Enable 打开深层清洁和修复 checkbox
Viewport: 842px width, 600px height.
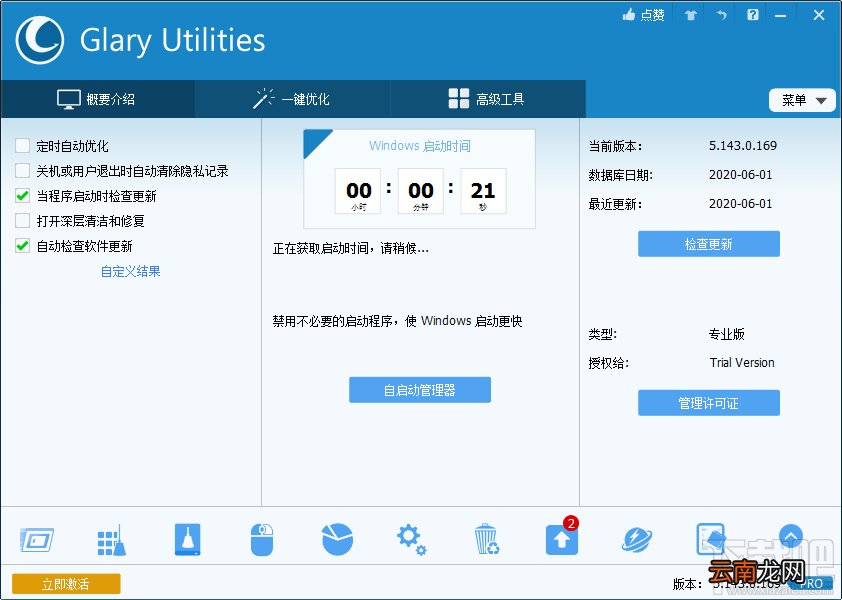pos(23,221)
